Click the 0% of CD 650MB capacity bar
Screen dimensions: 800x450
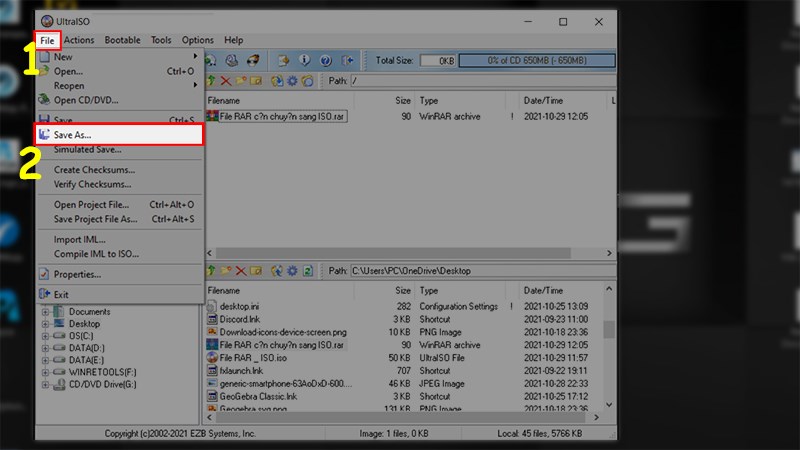click(536, 60)
